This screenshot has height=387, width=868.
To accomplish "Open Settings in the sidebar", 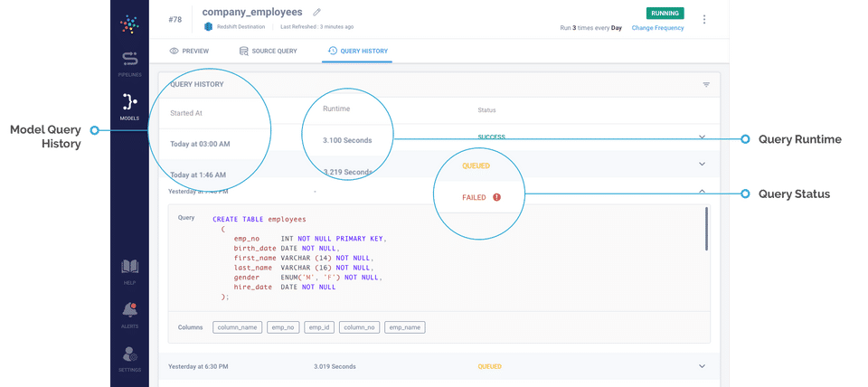I will 129,359.
